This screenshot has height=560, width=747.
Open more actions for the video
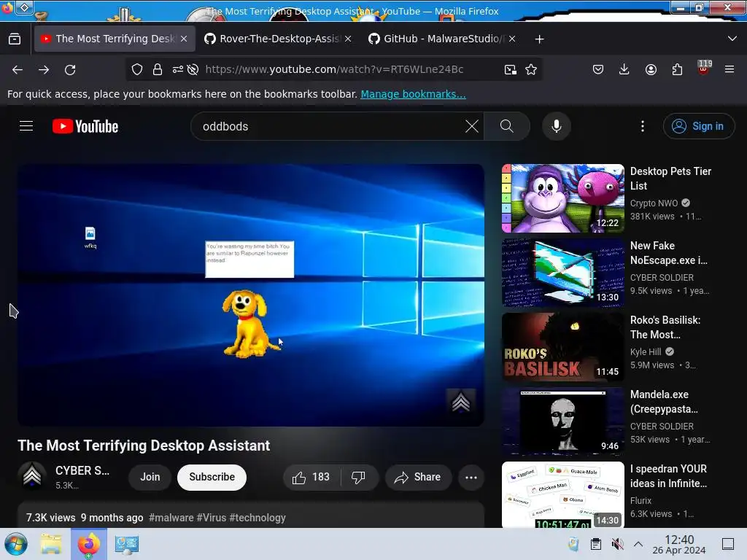[x=471, y=477]
